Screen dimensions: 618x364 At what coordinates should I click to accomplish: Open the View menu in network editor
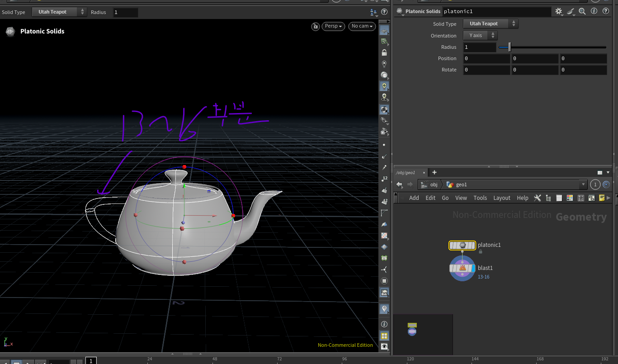(461, 198)
